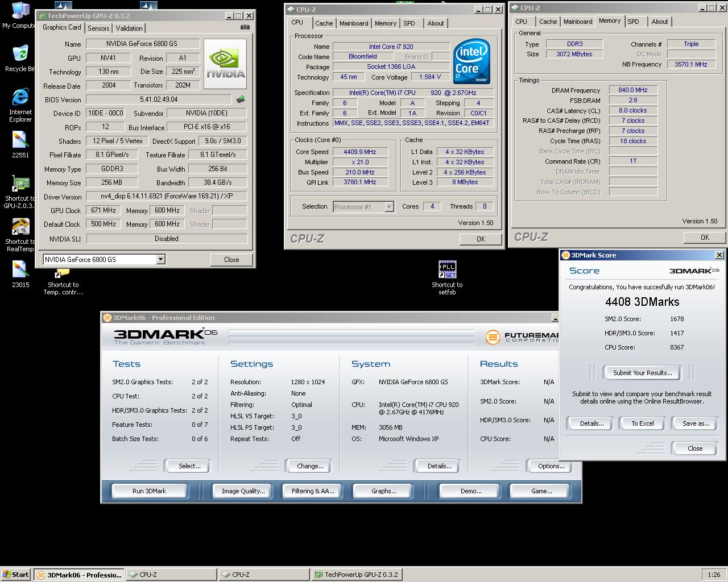Open About tab in right CPU-Z window
Image resolution: width=728 pixels, height=582 pixels.
coord(660,22)
